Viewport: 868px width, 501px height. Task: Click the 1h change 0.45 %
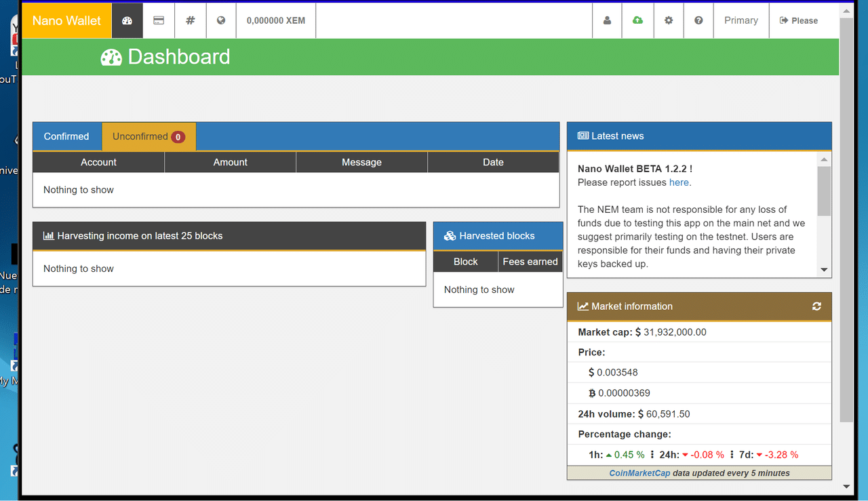(625, 455)
